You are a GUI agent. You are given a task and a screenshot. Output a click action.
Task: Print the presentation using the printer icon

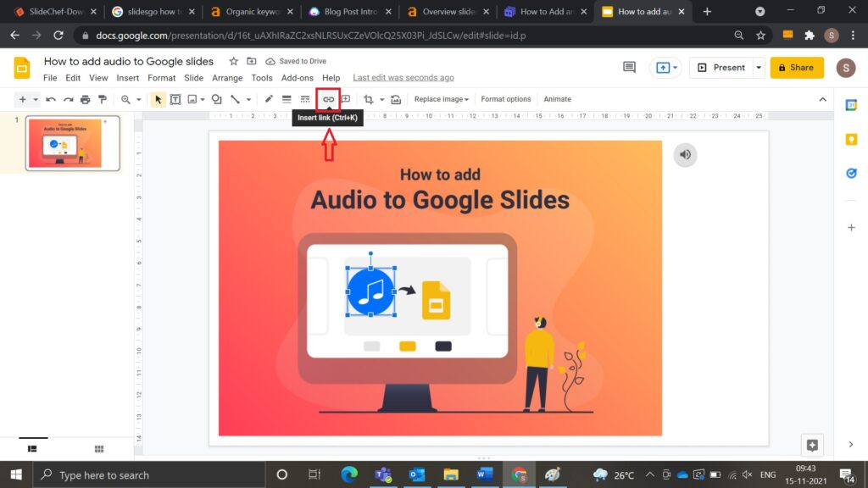coord(86,100)
